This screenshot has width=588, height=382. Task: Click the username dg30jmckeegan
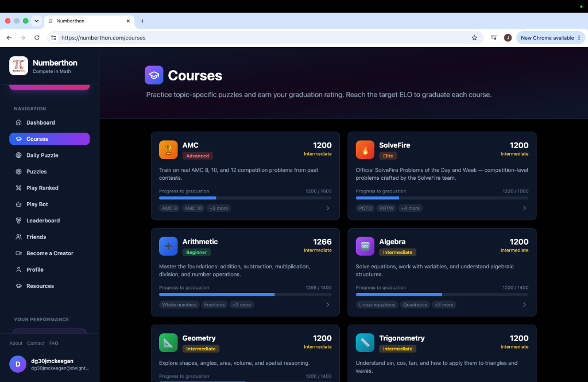tap(52, 361)
